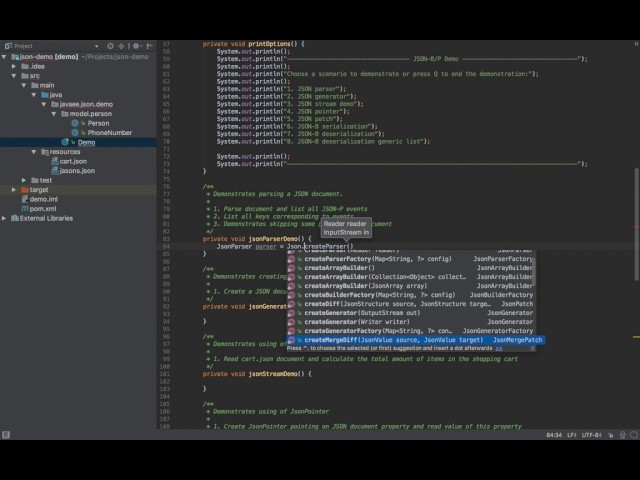
Task: Click "InputStream in" in parameter tooltip
Action: tap(346, 233)
